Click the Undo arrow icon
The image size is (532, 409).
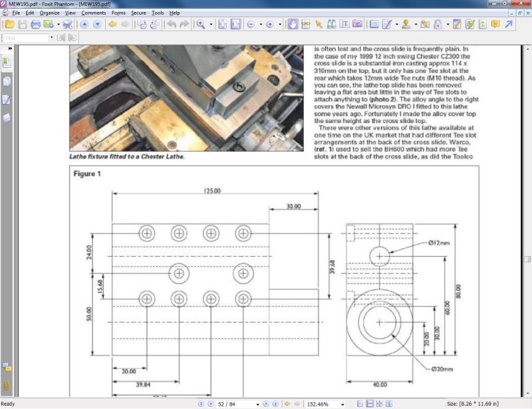click(x=172, y=25)
